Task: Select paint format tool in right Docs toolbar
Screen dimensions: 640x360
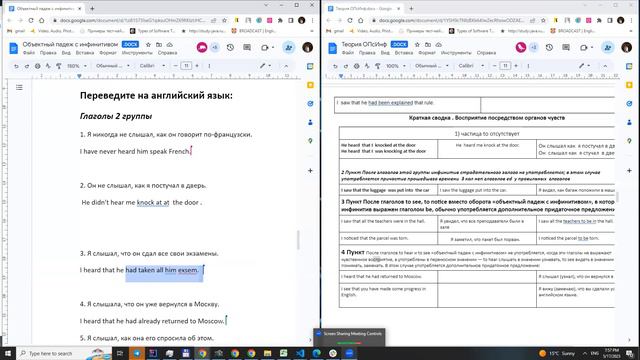Action: coord(378,66)
